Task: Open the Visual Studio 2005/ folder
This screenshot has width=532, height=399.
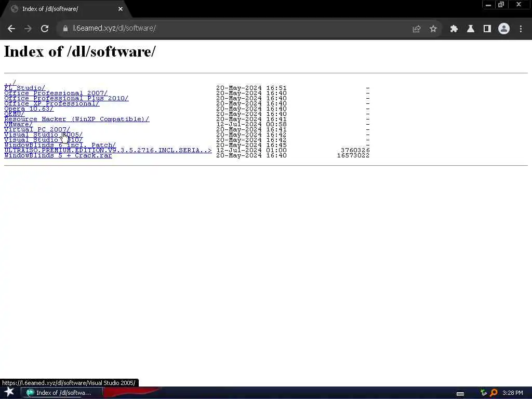Action: 43,135
